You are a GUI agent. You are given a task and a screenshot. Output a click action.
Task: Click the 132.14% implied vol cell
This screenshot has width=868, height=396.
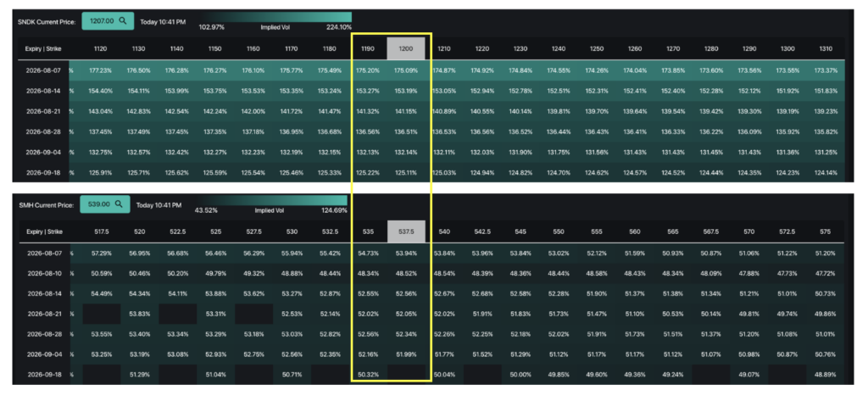point(406,153)
